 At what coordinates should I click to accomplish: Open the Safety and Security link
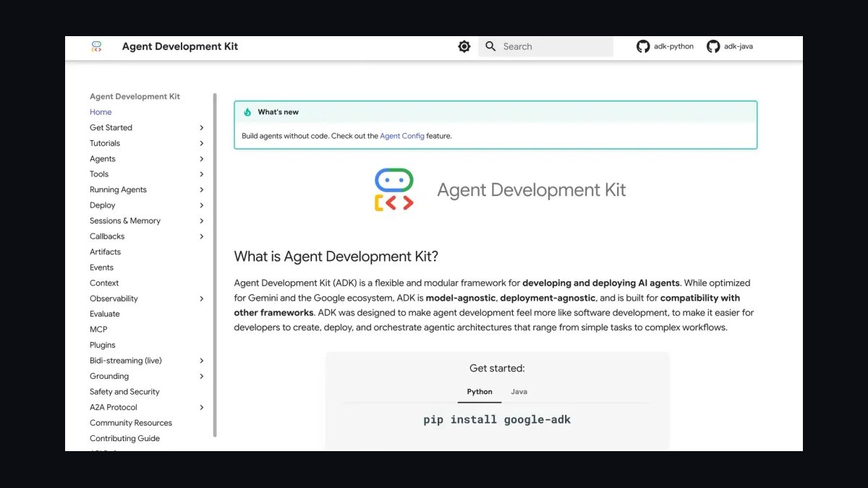click(x=124, y=392)
